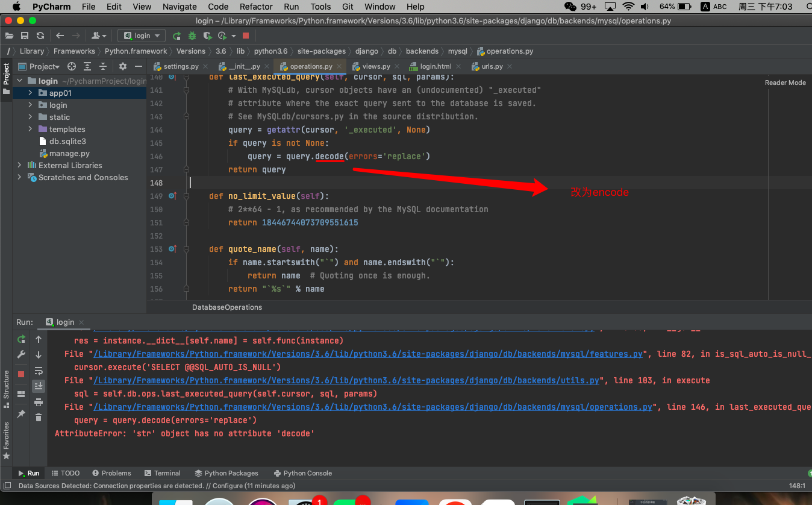Collapse all nodes in the Project panel
This screenshot has width=812, height=505.
(x=103, y=66)
